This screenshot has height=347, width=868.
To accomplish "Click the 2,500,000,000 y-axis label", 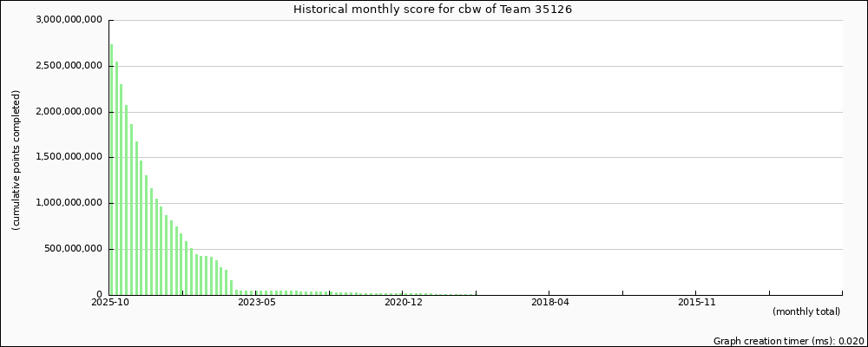I will (x=69, y=66).
